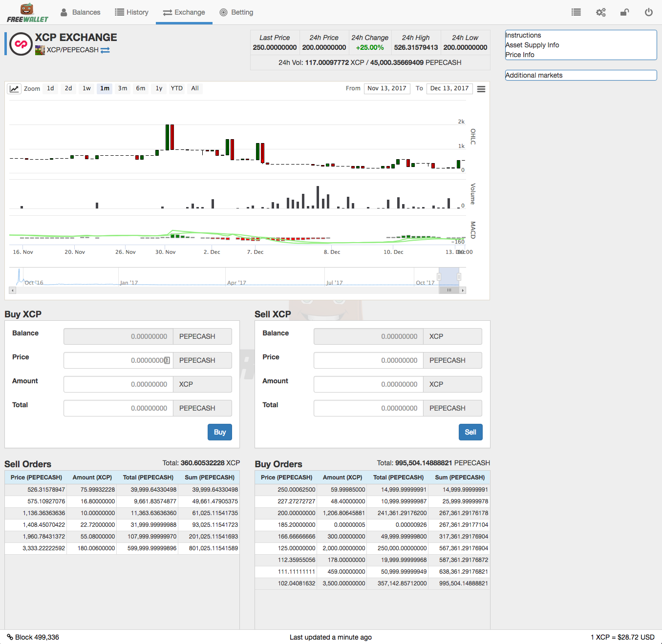
Task: Set chart zoom to All
Action: click(195, 88)
